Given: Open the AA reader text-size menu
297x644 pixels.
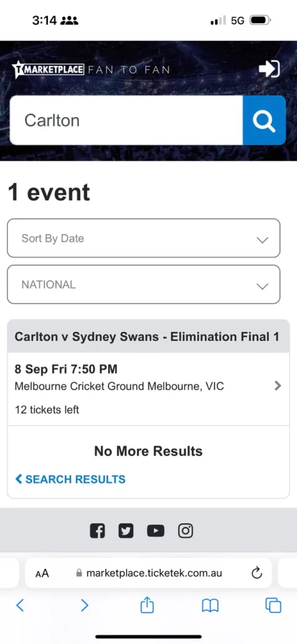Looking at the screenshot, I should click(42, 573).
